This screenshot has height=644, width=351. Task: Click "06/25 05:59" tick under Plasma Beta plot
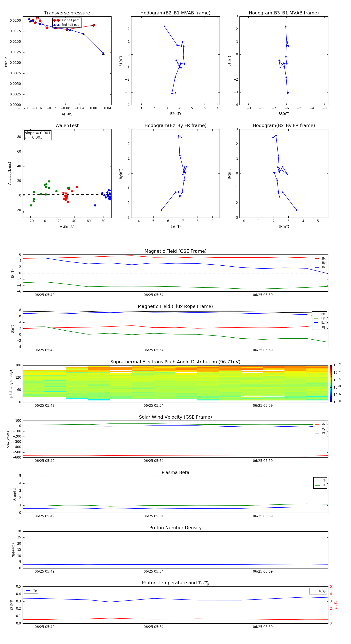pos(262,516)
